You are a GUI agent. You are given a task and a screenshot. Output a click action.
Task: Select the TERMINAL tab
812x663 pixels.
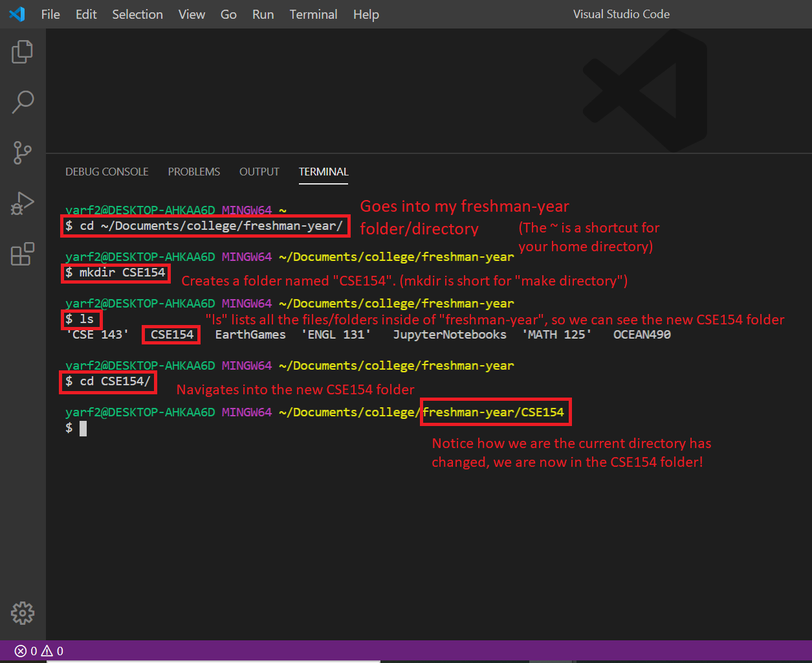pos(323,172)
